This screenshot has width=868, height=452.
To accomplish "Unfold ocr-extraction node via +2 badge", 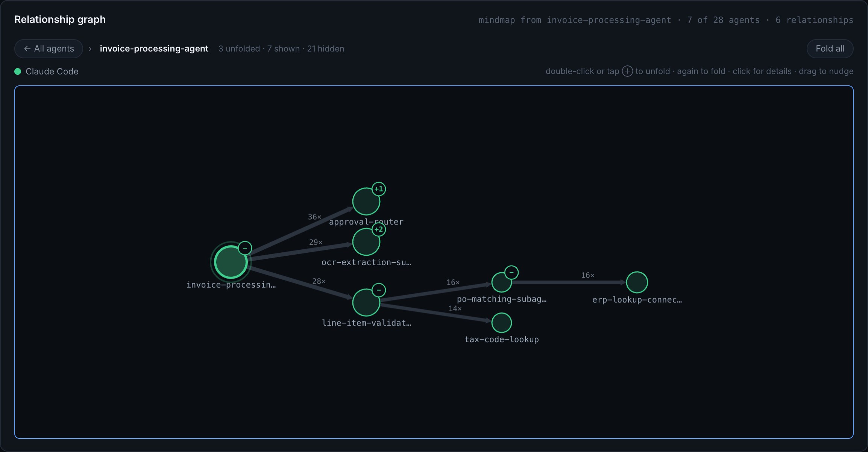I will point(379,229).
